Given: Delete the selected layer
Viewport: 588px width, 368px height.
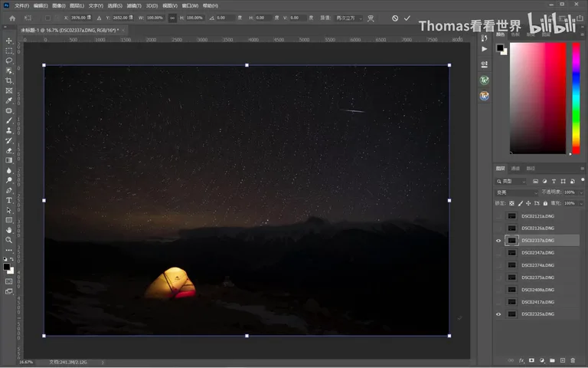Looking at the screenshot, I should tap(573, 360).
